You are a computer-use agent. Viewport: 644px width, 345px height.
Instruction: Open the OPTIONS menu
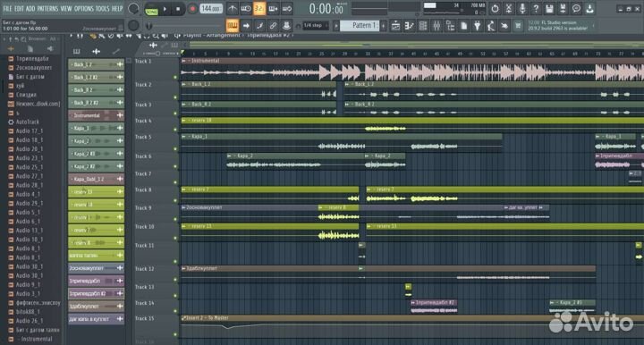(x=84, y=8)
